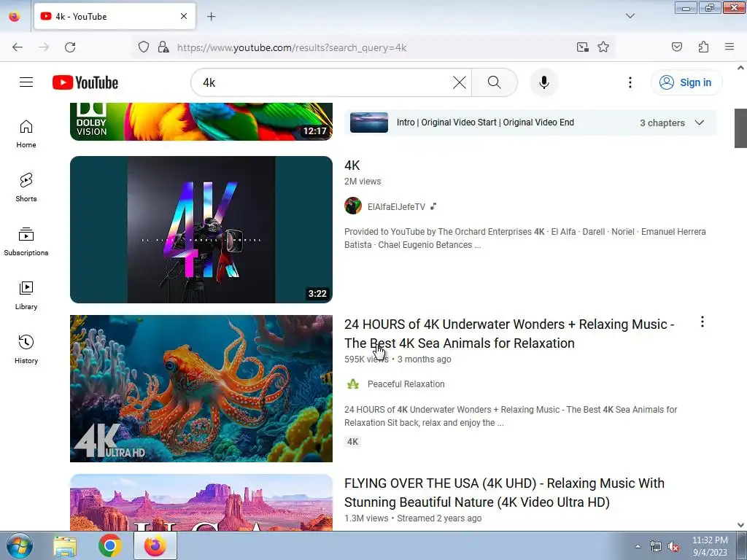This screenshot has width=747, height=560.
Task: Click picture-in-picture icon in address bar
Action: [x=582, y=47]
